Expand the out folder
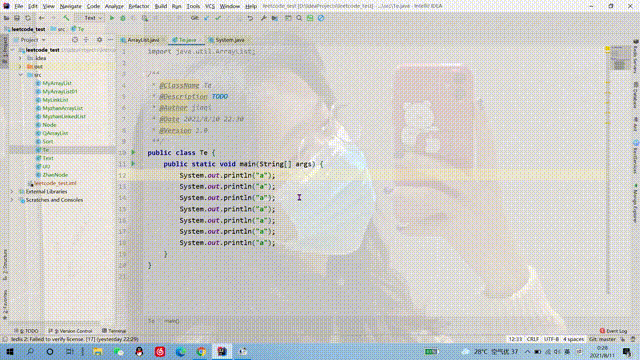Image resolution: width=640 pixels, height=360 pixels. 20,67
